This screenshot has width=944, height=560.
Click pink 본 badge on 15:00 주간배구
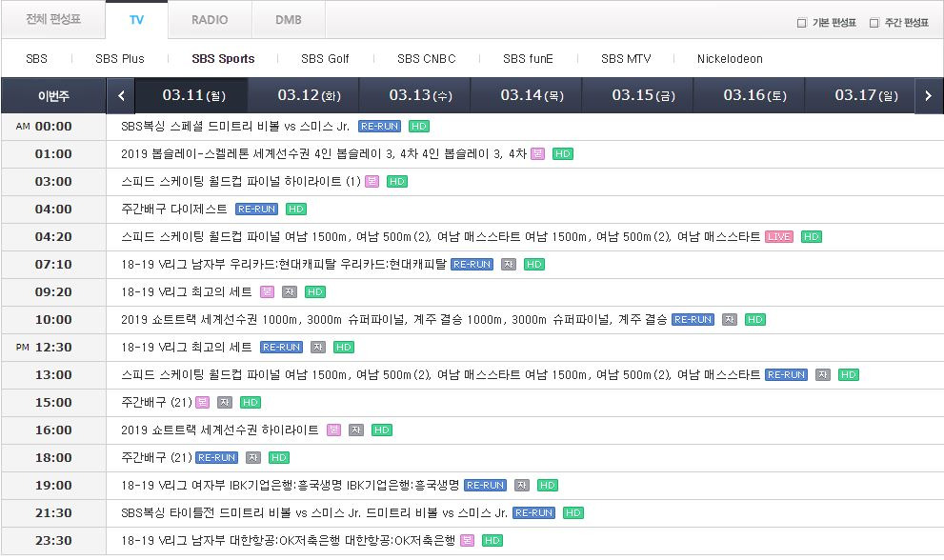pyautogui.click(x=202, y=404)
